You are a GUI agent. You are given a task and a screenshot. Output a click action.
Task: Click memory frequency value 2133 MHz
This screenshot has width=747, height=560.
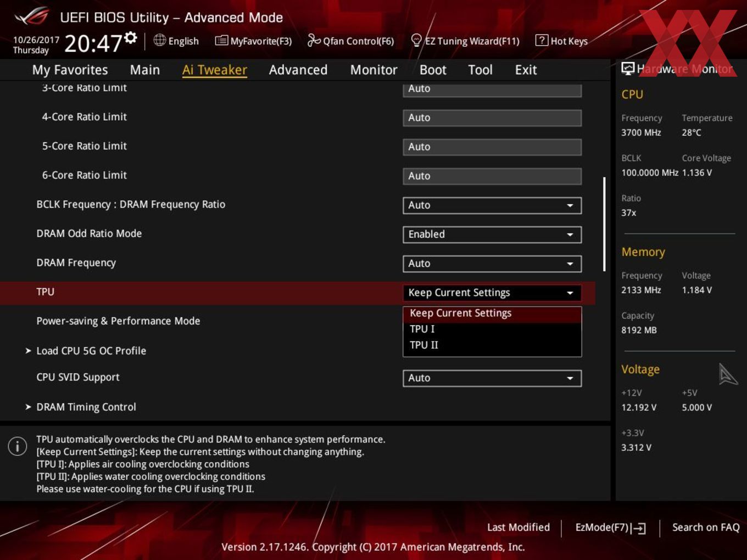coord(641,290)
